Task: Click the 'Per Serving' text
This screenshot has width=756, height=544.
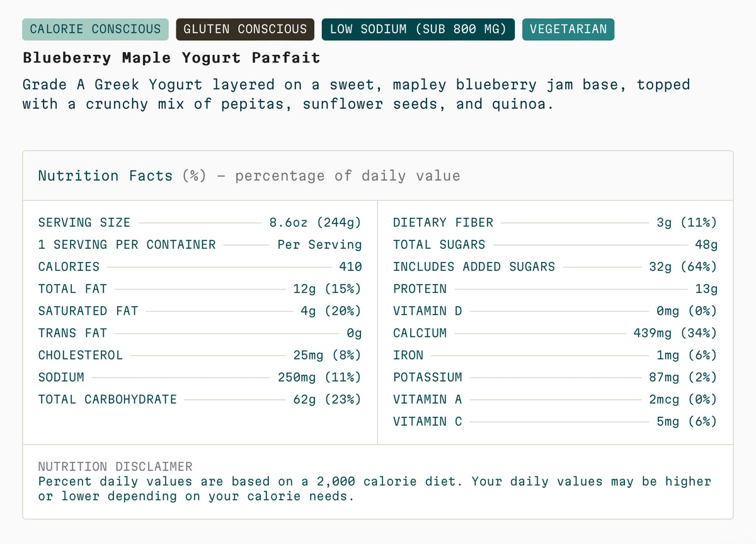Action: coord(320,244)
